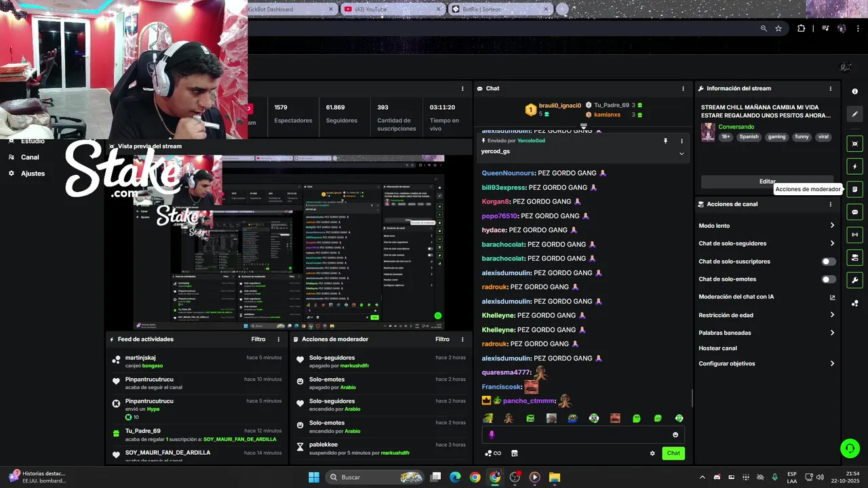Screen dimensions: 868x488
Task: Open File Explorer from the taskbar
Action: click(554, 477)
